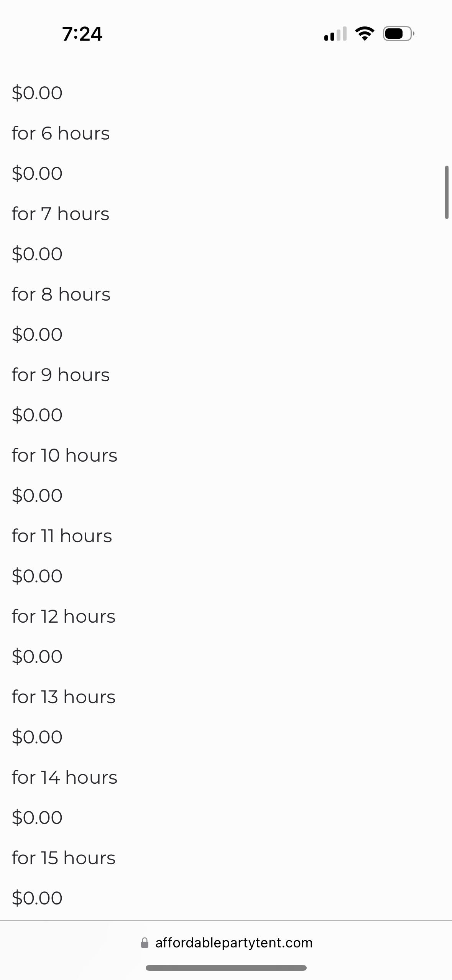This screenshot has height=980, width=452.
Task: Select the "for 9 hours" line
Action: (61, 375)
